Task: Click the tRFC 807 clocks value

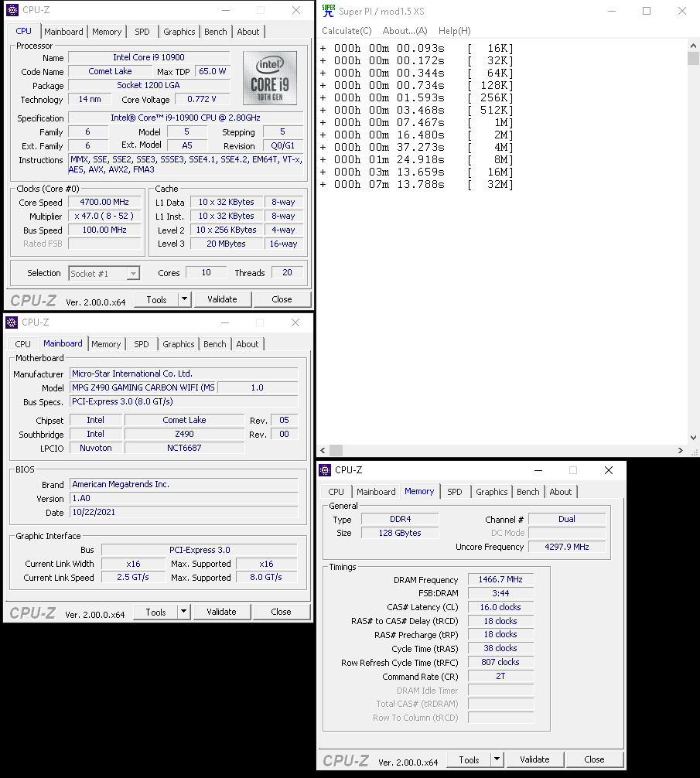Action: (500, 662)
